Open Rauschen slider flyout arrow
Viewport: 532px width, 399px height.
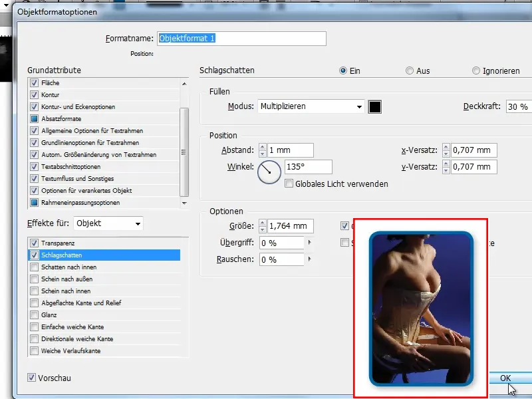point(309,259)
